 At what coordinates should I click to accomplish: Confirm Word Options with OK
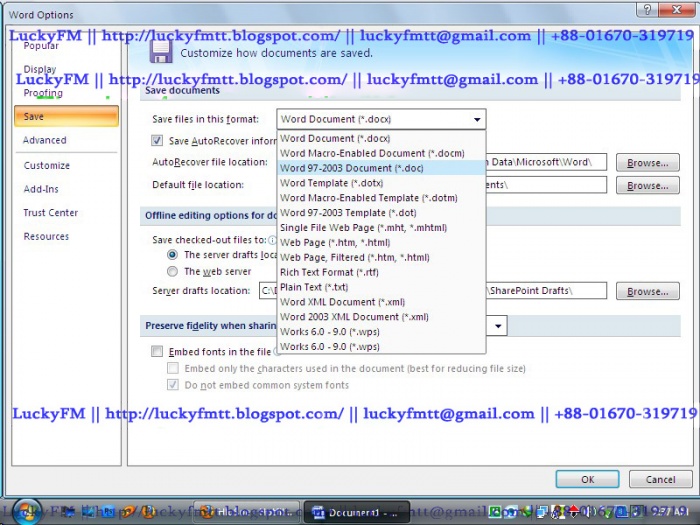click(588, 479)
